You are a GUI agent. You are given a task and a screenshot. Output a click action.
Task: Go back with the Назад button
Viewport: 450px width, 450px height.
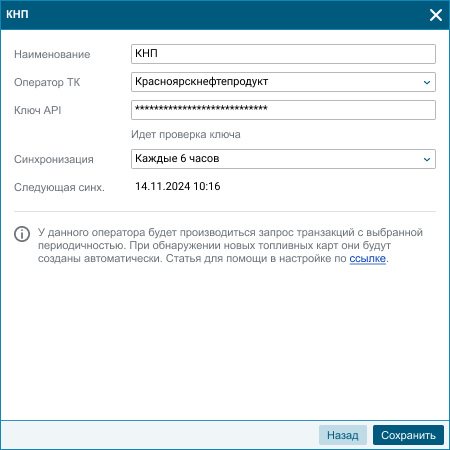click(343, 435)
